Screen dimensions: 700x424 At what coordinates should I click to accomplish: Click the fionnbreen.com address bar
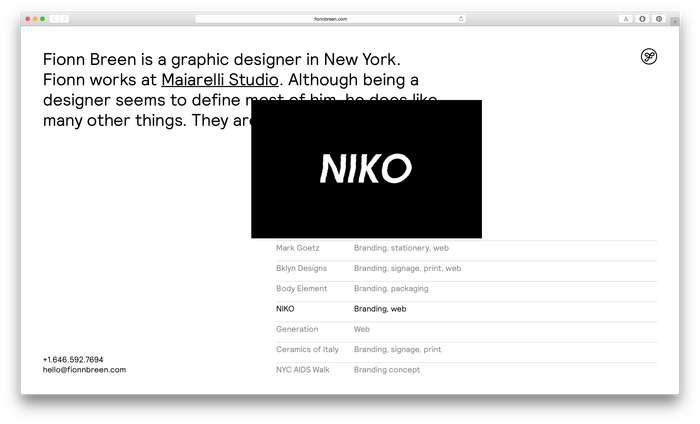330,19
